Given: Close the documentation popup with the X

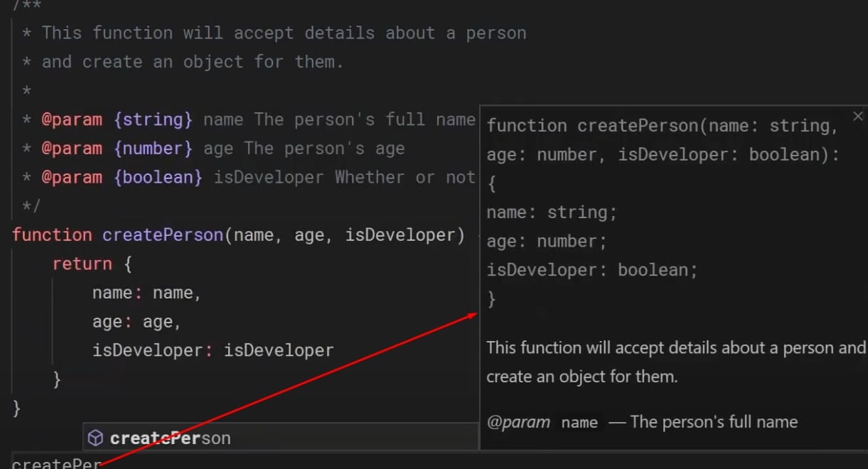Looking at the screenshot, I should [x=857, y=116].
